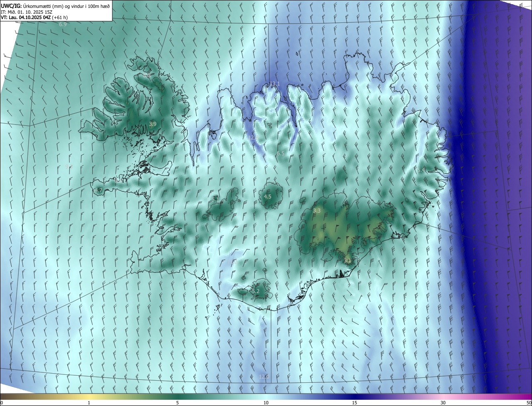Click the 13.1 value on north coast
The width and height of the screenshot is (532, 406).
click(x=275, y=84)
